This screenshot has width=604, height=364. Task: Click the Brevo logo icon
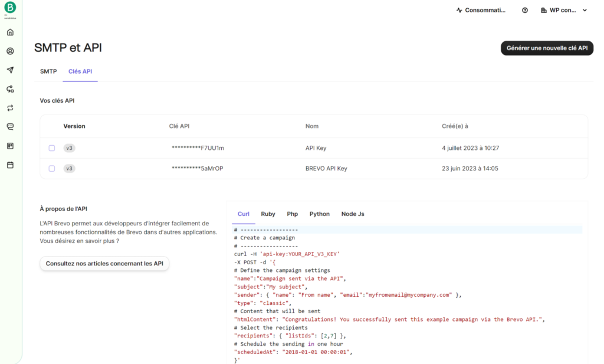click(x=10, y=7)
